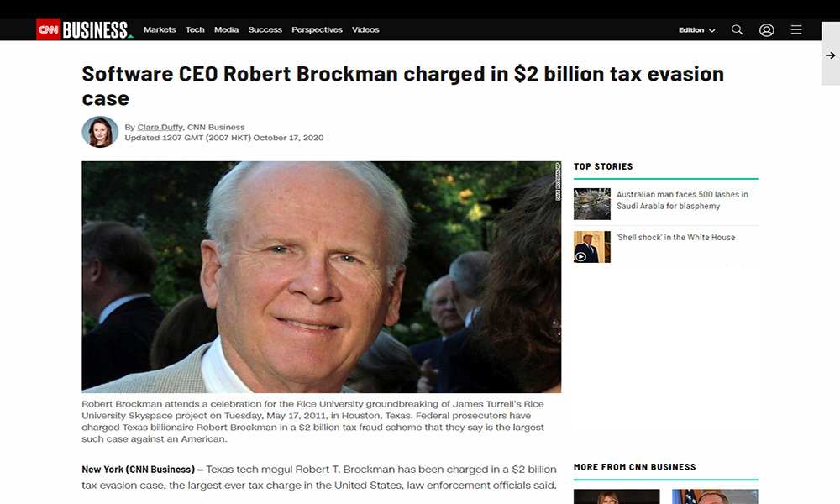Viewport: 840px width, 504px height.
Task: Open the Success navigation link
Action: 265,29
